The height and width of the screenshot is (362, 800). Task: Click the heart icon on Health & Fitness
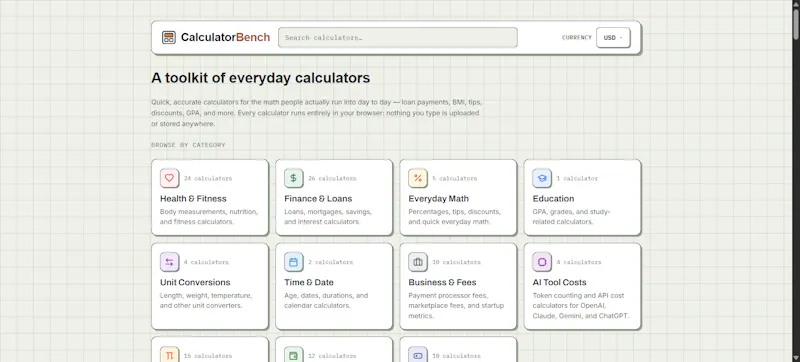click(169, 178)
